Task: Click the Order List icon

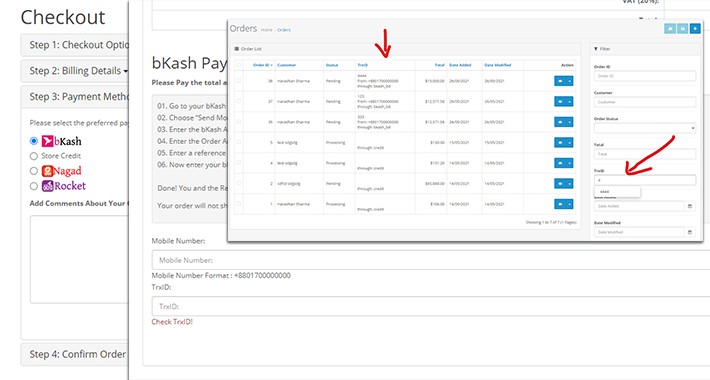Action: pos(236,48)
